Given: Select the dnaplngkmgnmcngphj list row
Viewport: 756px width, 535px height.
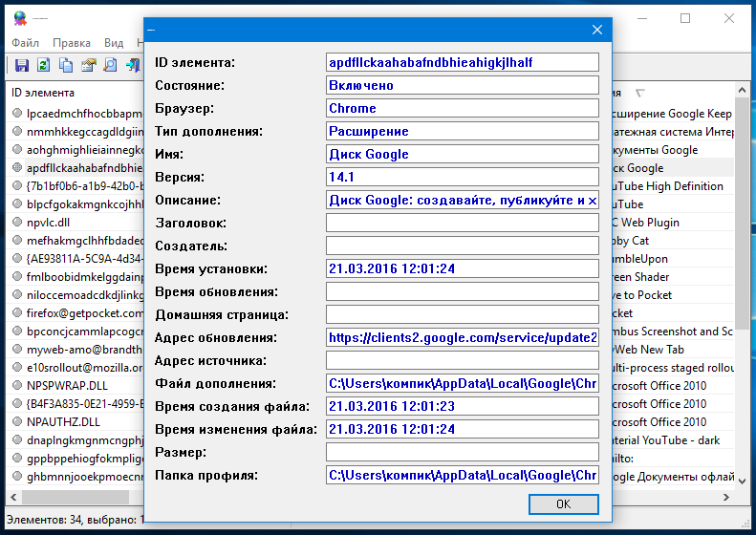Looking at the screenshot, I should coord(77,440).
